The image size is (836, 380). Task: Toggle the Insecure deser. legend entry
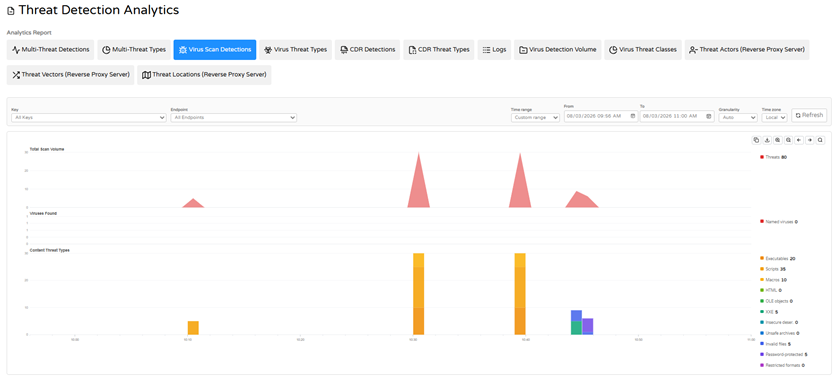pos(779,322)
